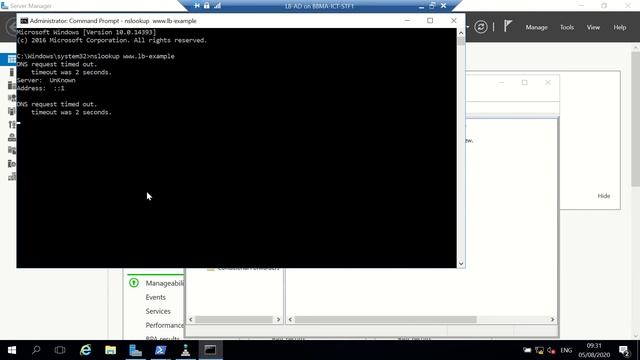Launch Internet Explorer from taskbar
This screenshot has width=640, height=360.
point(85,350)
